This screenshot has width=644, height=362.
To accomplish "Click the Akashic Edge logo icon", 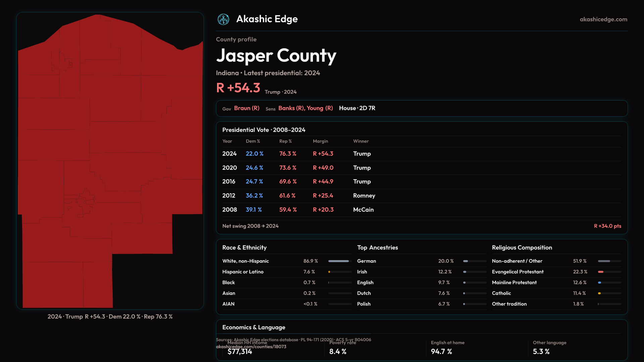I will point(223,19).
